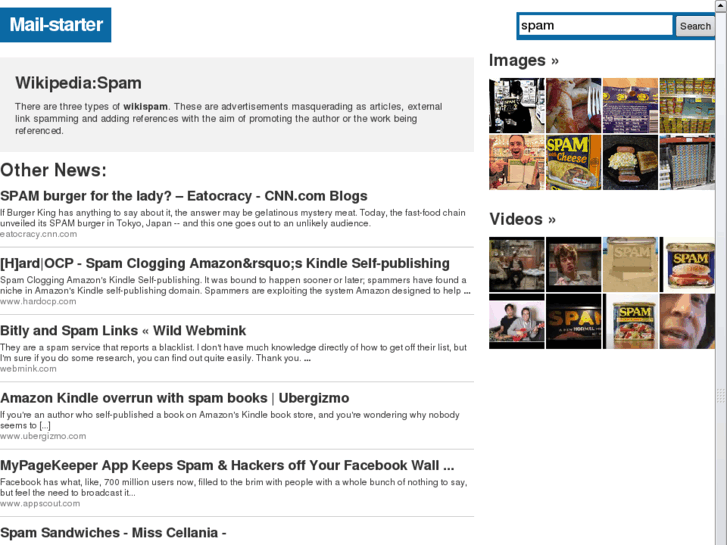The height and width of the screenshot is (545, 727).
Task: Open the Spam Clogging Amazon Kindle headline
Action: click(225, 263)
